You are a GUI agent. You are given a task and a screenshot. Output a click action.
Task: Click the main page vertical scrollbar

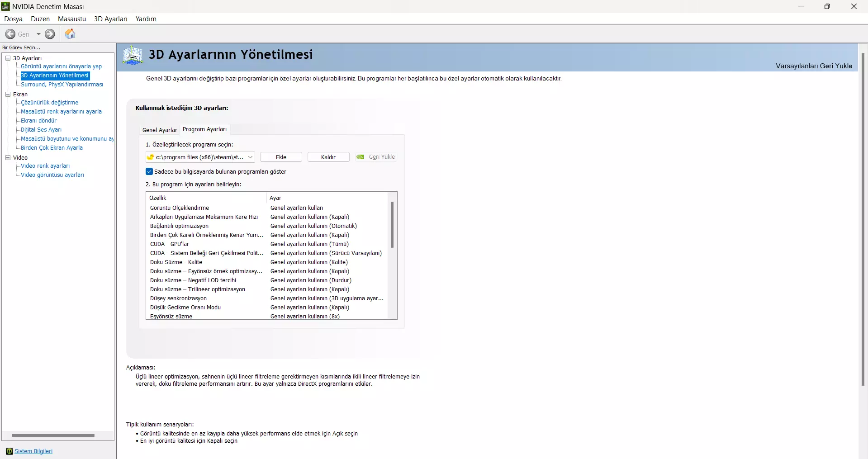tap(863, 219)
